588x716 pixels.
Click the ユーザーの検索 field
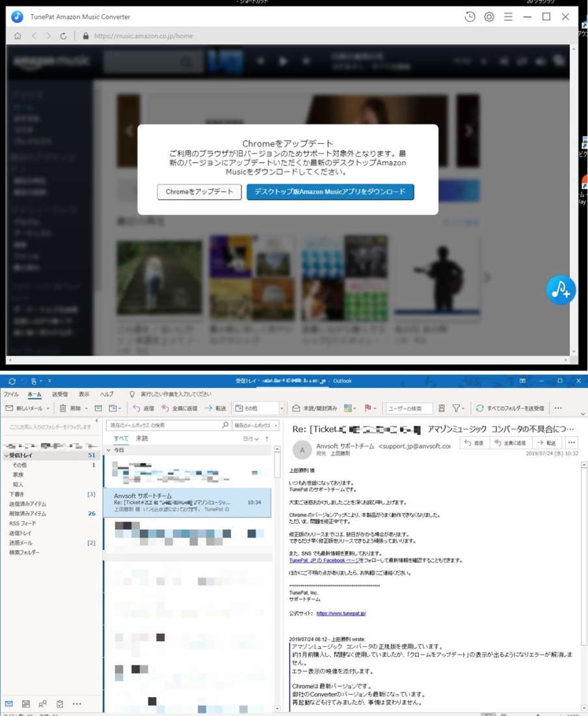408,408
